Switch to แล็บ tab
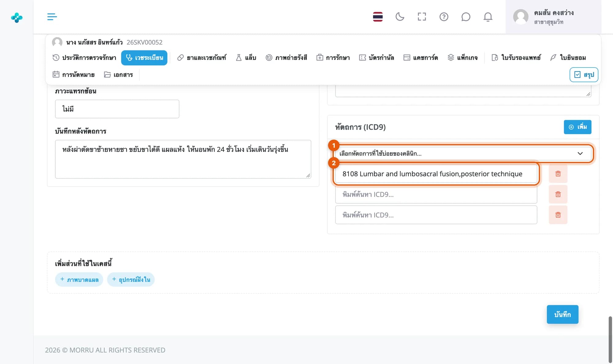Viewport: 613px width, 364px height. click(246, 58)
